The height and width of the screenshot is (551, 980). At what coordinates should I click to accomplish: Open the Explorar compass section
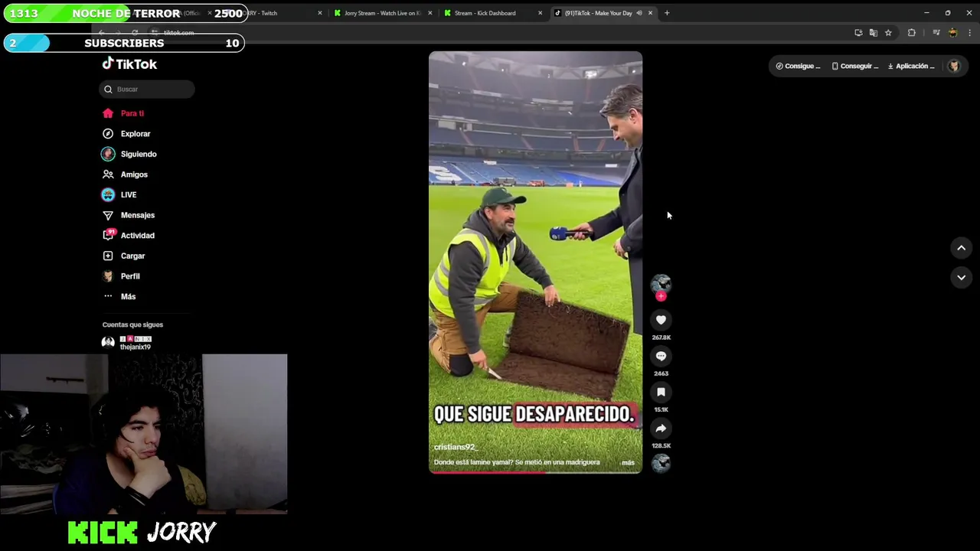pos(126,134)
